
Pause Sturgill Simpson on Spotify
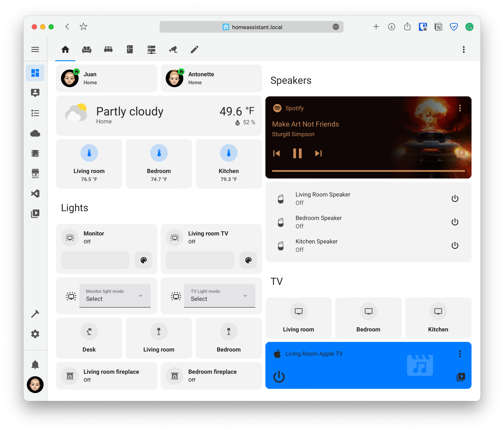(x=297, y=153)
